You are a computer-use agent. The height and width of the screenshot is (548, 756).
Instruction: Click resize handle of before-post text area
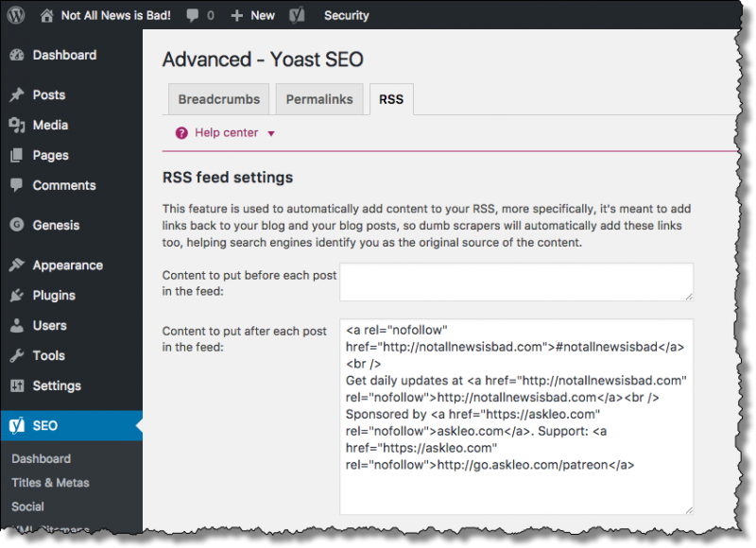(689, 297)
